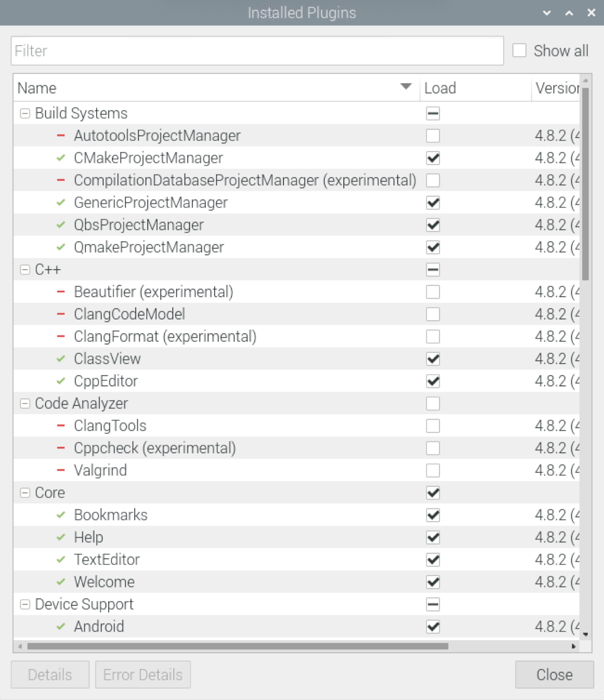Click the red dash icon beside AutotoolsProjectManager
604x700 pixels.
(x=61, y=136)
